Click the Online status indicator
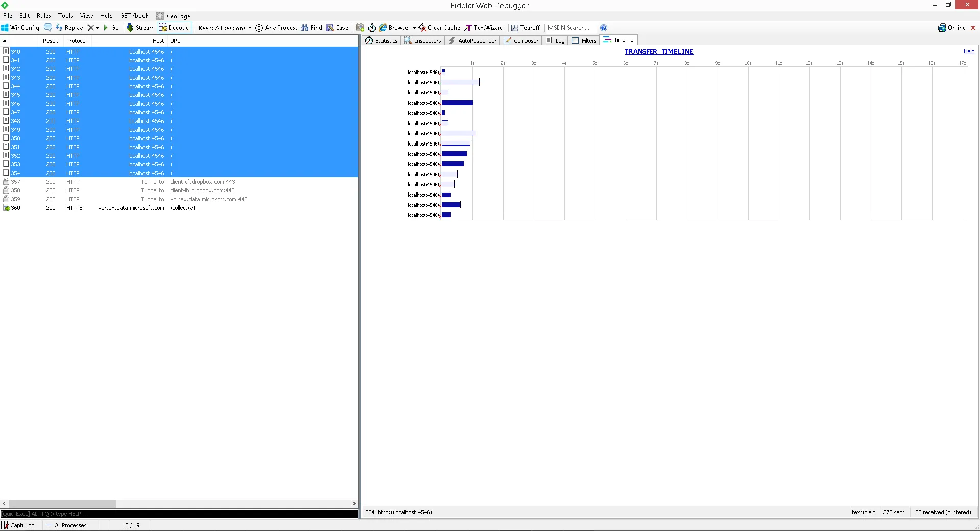Image resolution: width=980 pixels, height=531 pixels. (952, 28)
